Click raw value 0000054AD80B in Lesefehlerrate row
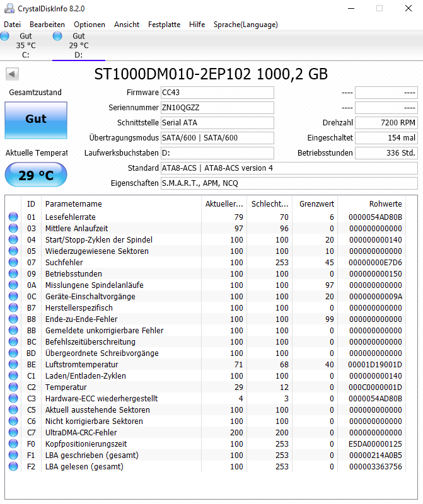 [375, 217]
